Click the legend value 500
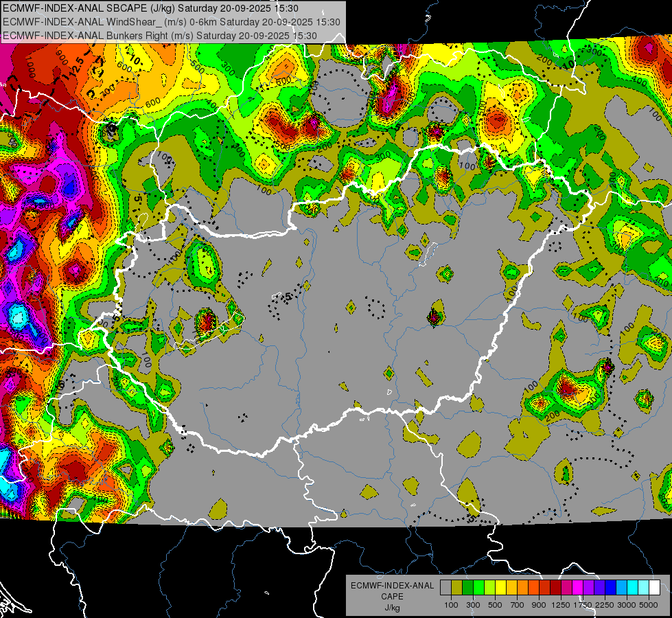 495,605
